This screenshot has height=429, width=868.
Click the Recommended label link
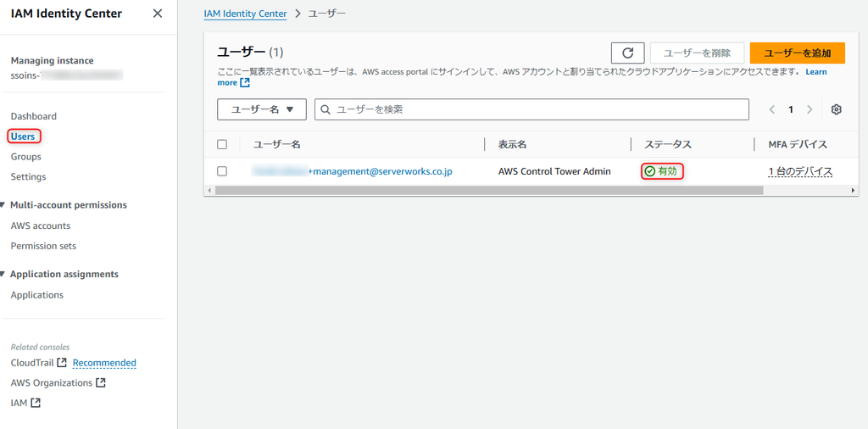tap(104, 363)
